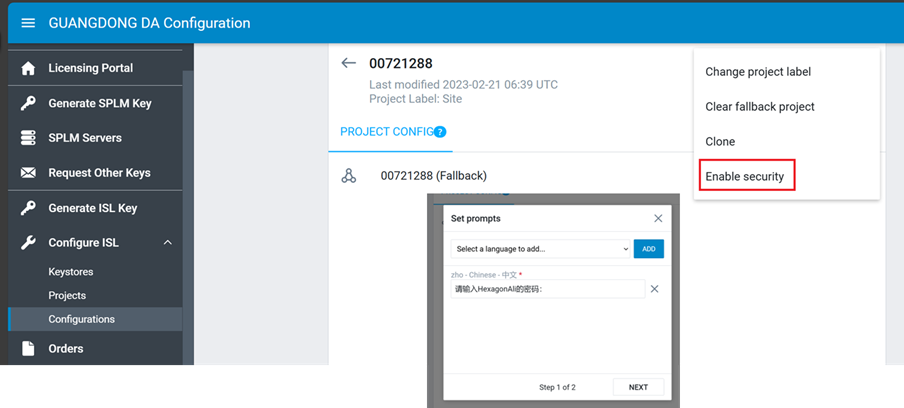This screenshot has height=408, width=904.
Task: Click the Chinese prompt text field
Action: point(546,289)
